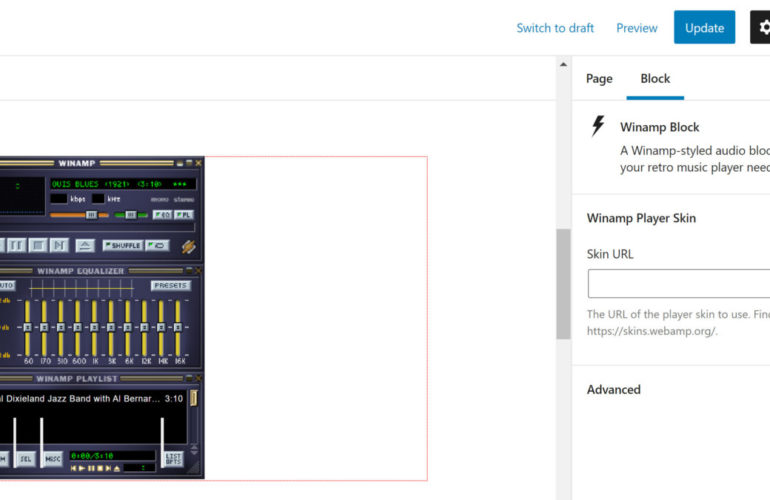
Task: Open editor settings gear icon
Action: tap(760, 27)
